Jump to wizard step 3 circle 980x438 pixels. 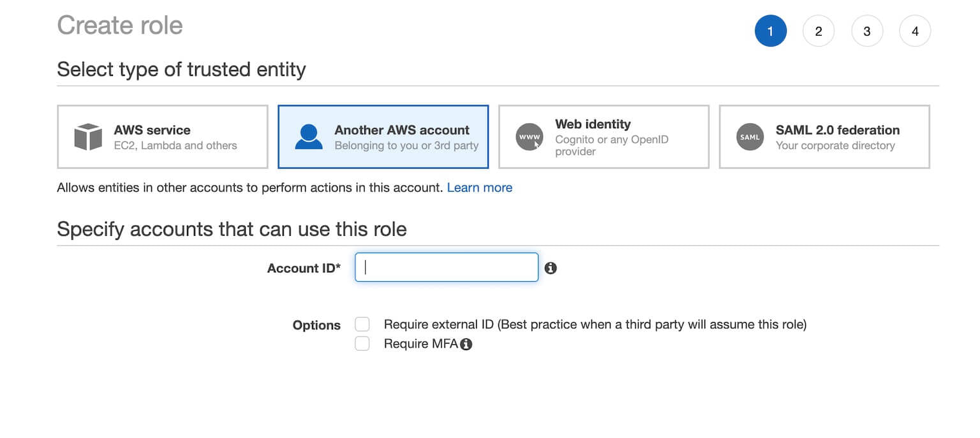point(867,31)
